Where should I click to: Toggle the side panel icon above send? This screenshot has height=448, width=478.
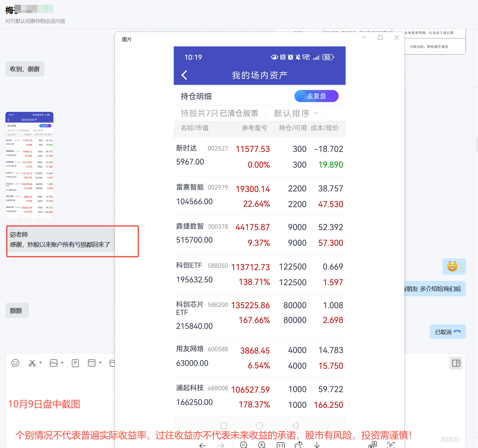click(x=456, y=363)
